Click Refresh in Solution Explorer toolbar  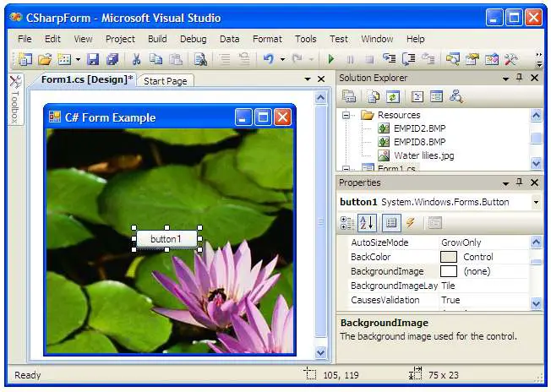pos(394,96)
